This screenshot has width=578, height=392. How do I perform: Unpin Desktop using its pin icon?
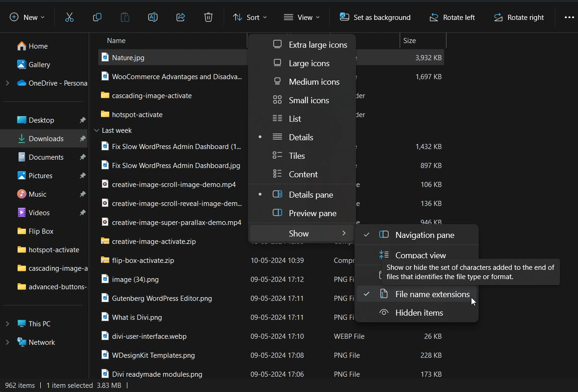[82, 120]
